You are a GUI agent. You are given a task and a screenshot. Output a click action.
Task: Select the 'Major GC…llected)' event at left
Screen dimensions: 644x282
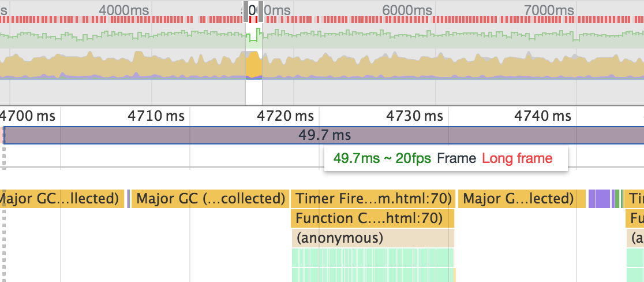pyautogui.click(x=62, y=199)
